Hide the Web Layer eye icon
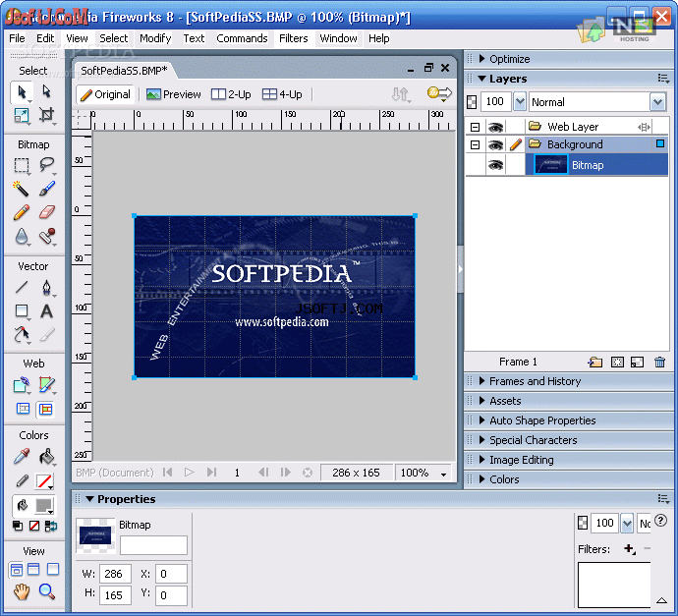678x616 pixels. click(495, 127)
